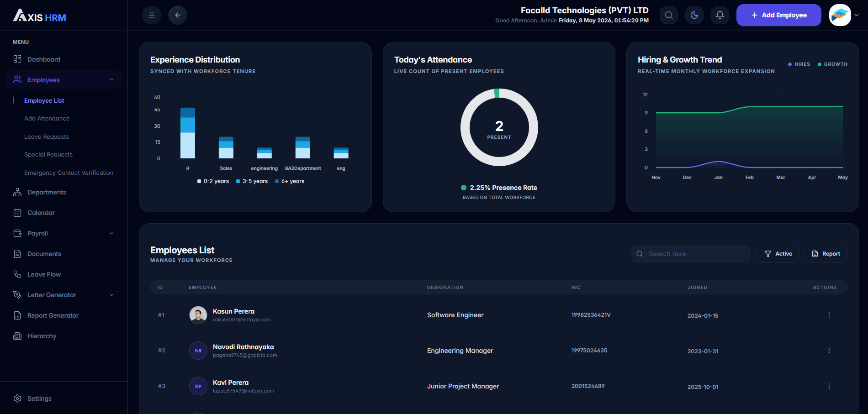Open Settings from the sidebar
The image size is (868, 414).
click(x=40, y=398)
